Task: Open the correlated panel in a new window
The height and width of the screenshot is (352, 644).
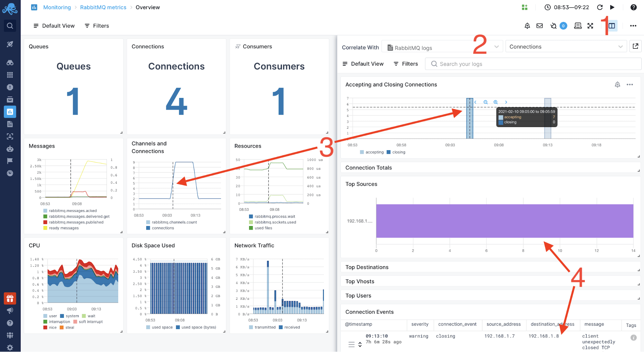Action: tap(635, 46)
